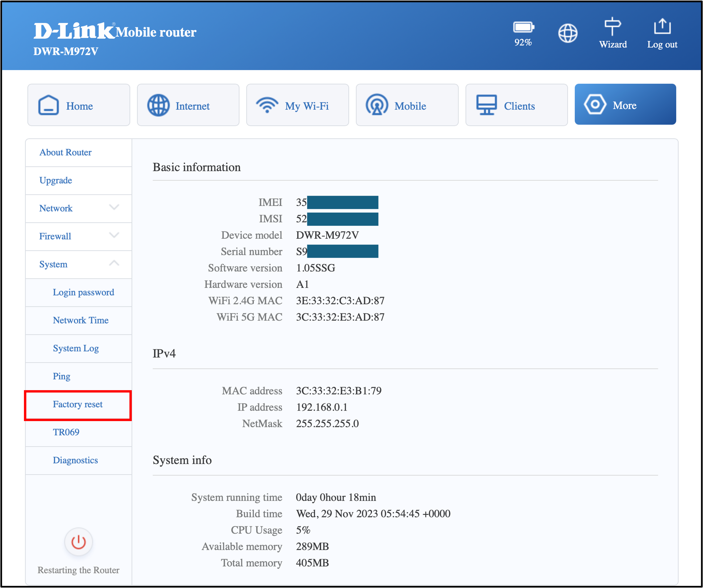Click the Basic information heading
This screenshot has height=588, width=703.
pyautogui.click(x=197, y=167)
